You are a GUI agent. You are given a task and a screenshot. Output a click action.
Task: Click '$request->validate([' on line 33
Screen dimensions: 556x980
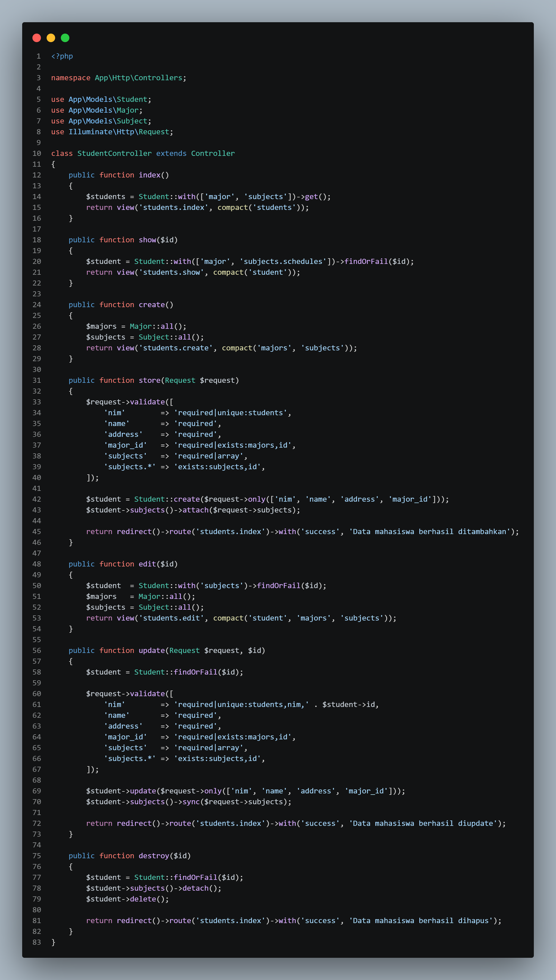[130, 402]
